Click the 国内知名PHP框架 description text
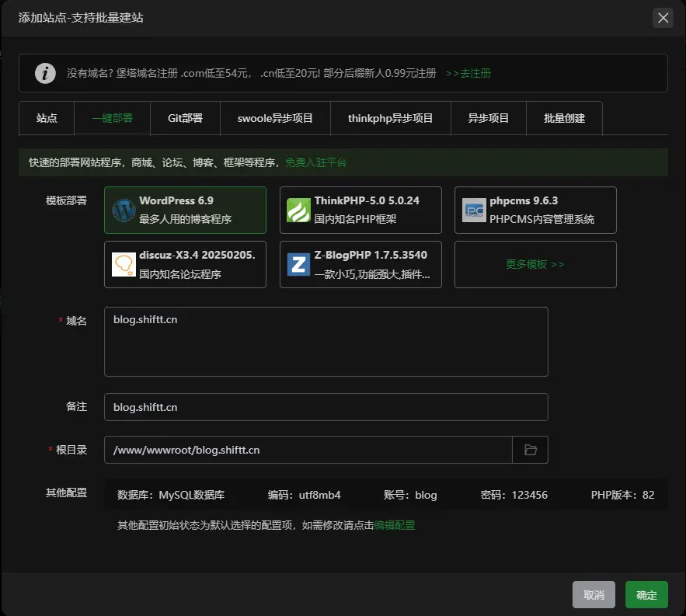The image size is (686, 616). coord(355,219)
